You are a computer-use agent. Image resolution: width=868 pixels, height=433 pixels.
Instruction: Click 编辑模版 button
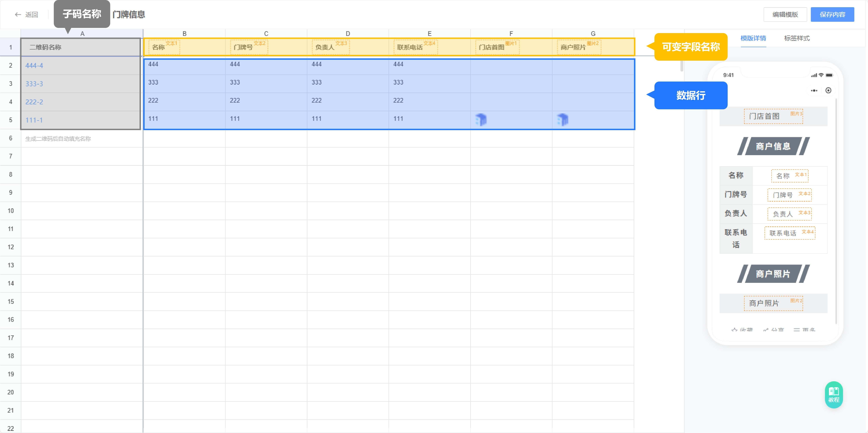click(785, 15)
